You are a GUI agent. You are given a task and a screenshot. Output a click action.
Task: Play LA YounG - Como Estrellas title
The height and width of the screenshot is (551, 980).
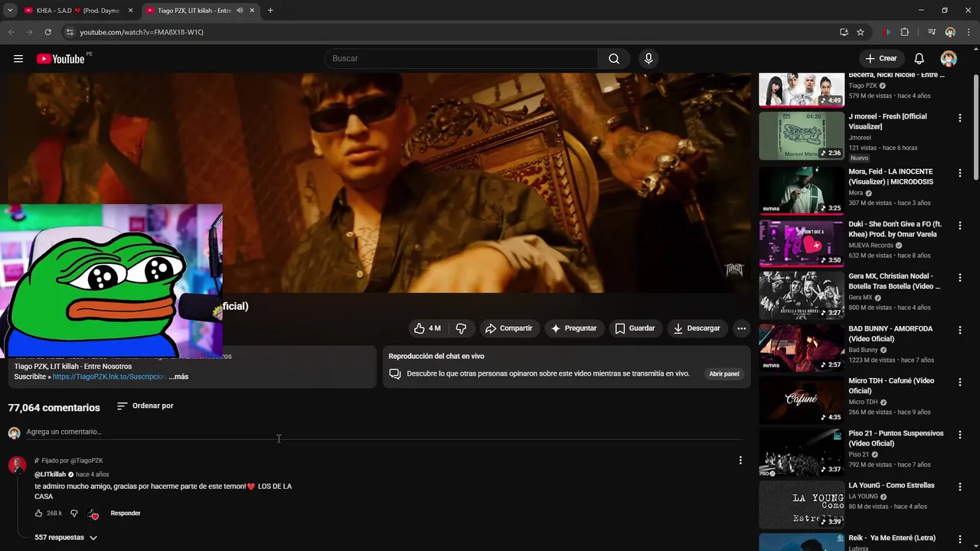click(891, 486)
